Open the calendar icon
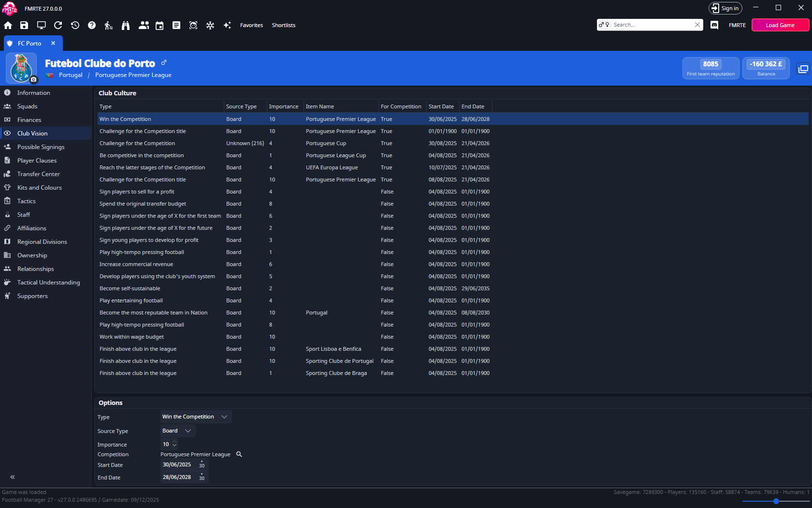The height and width of the screenshot is (508, 812). click(159, 25)
